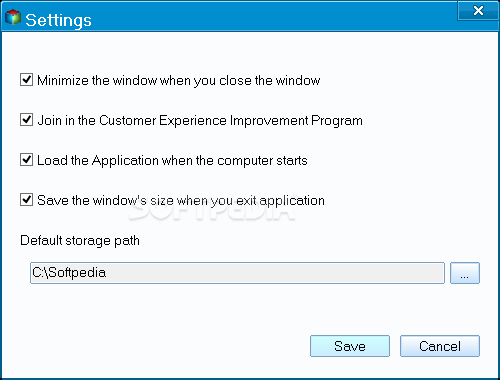This screenshot has width=500, height=380.
Task: Focus the default storage path field
Action: point(237,273)
